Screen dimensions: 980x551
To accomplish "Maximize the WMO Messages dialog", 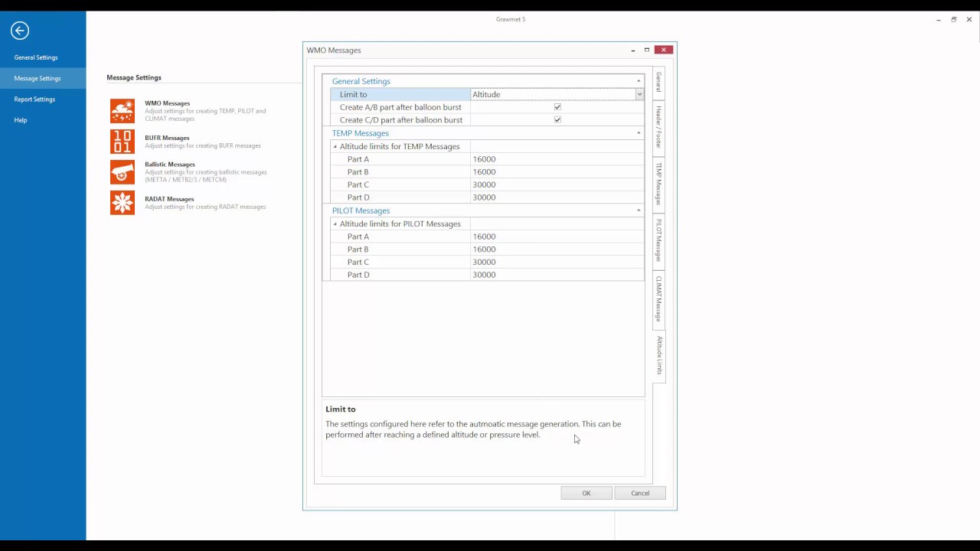I will pyautogui.click(x=647, y=50).
